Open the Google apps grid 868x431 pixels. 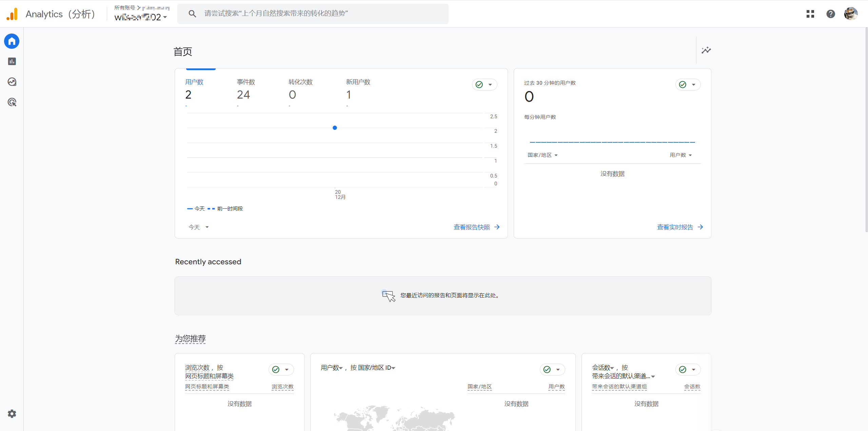[x=810, y=14]
